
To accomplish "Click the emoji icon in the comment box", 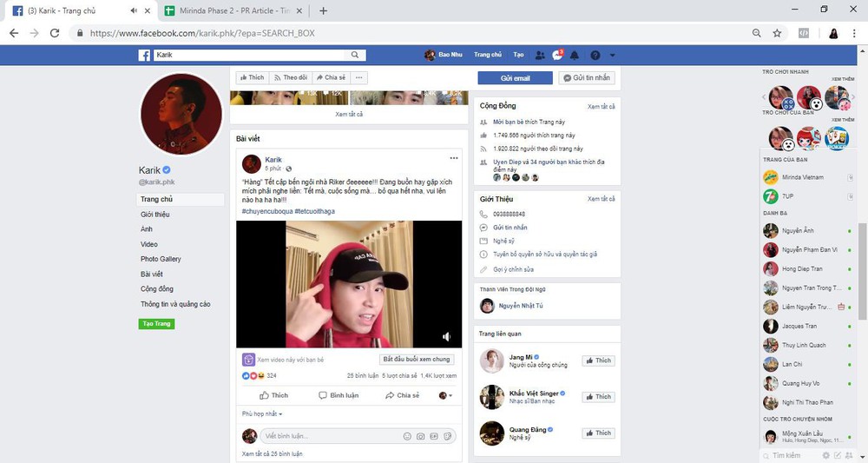I will click(x=407, y=436).
